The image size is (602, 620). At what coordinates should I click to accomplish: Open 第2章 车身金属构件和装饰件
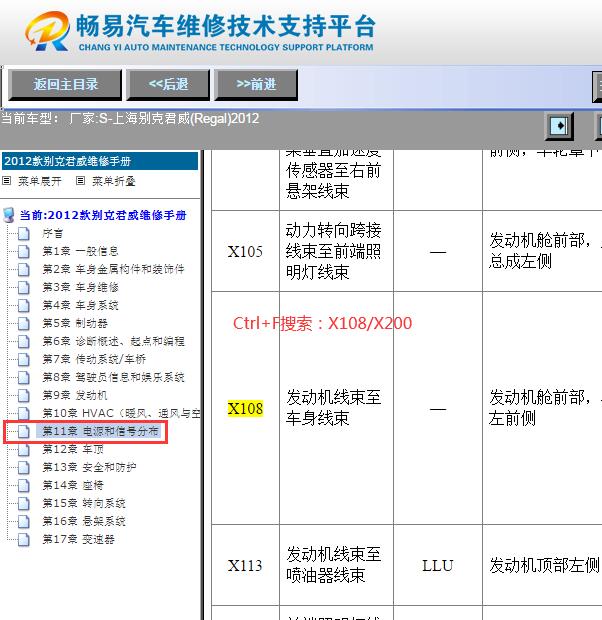[x=113, y=269]
